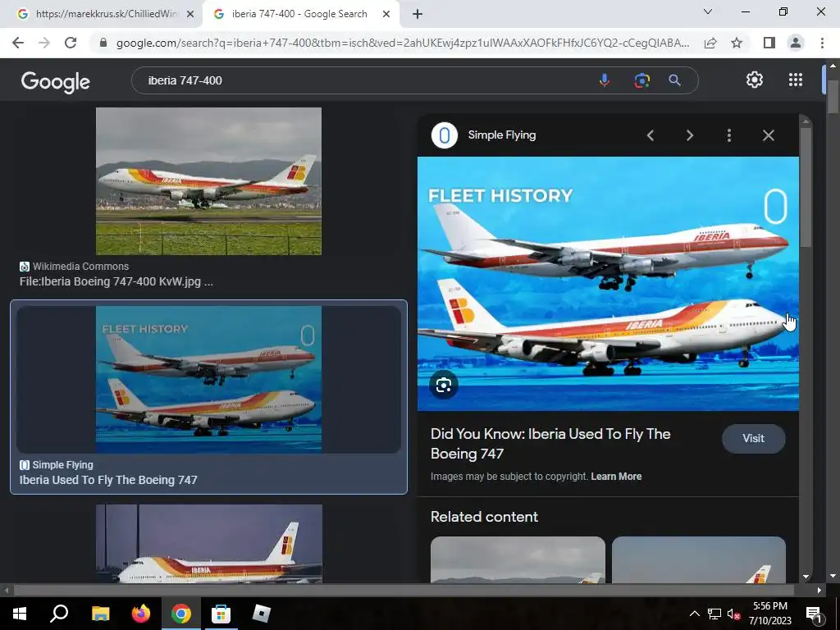Screen dimensions: 840x630
Task: Close the marekkrus.sk tab
Action: (189, 15)
